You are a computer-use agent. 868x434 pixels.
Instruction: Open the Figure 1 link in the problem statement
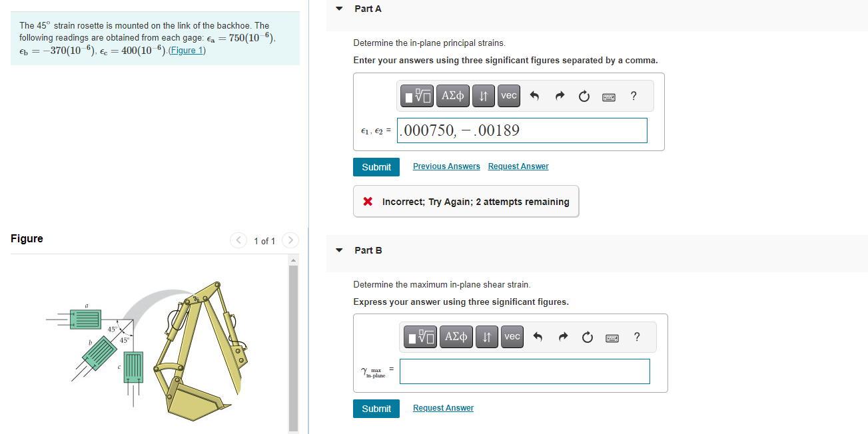tap(187, 50)
